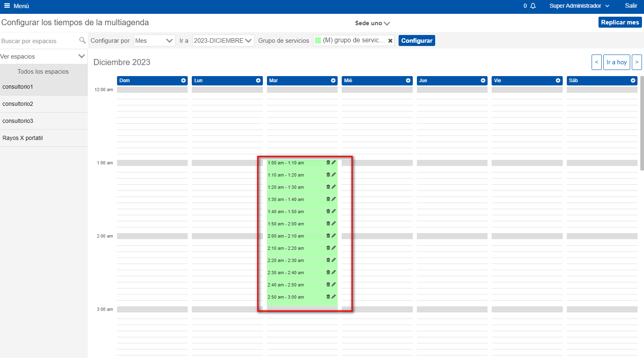Delete the 2:10 am - 2:20 am slot
This screenshot has width=644, height=358.
tap(328, 248)
